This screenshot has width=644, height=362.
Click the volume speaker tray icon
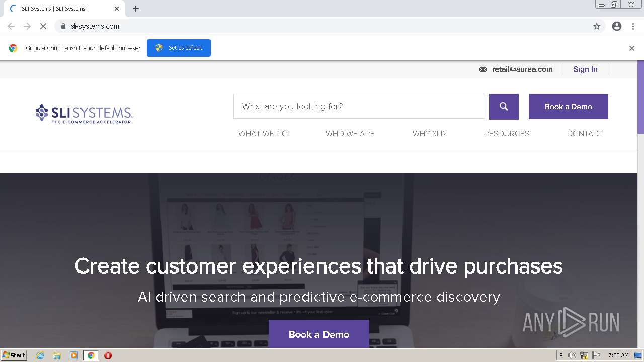(572, 355)
